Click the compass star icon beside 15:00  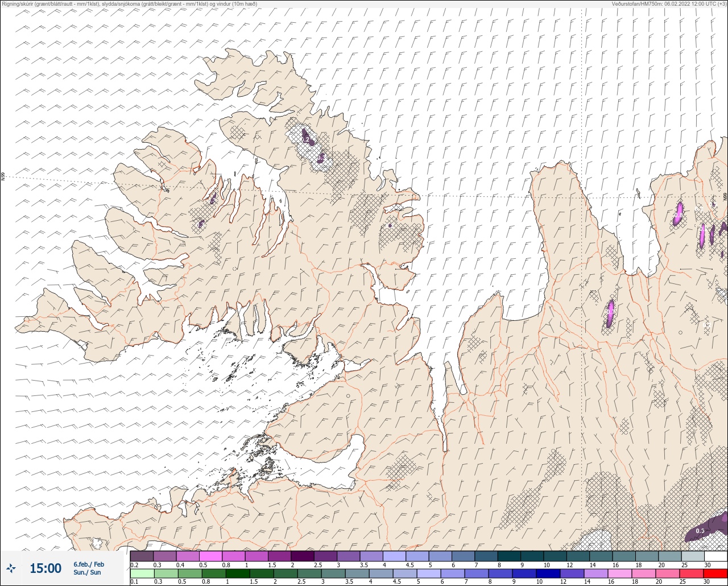(11, 568)
